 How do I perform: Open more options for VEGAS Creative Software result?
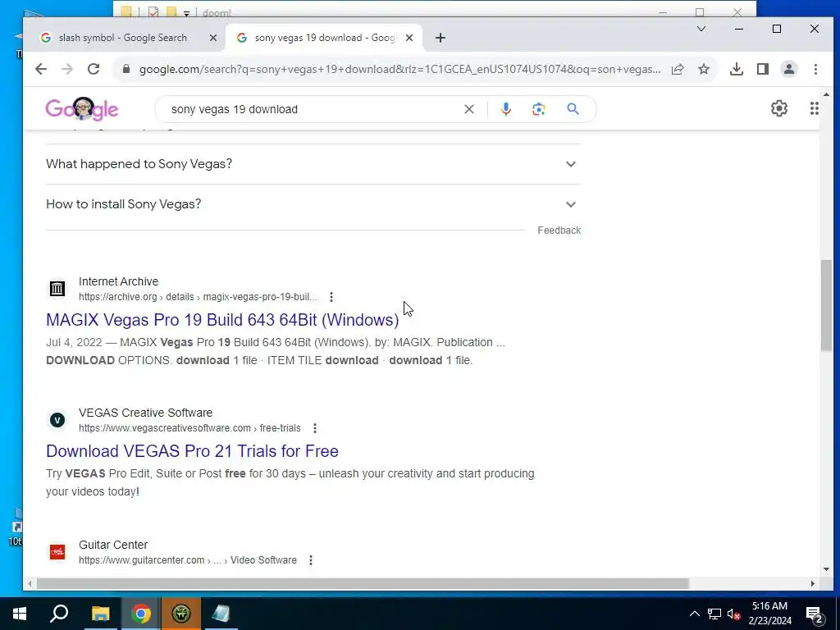[315, 428]
